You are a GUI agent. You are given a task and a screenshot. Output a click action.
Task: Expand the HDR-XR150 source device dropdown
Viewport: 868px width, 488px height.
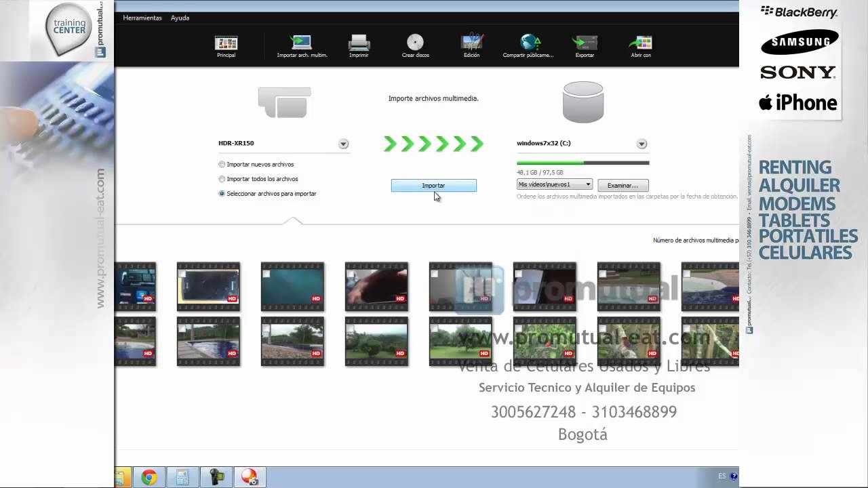(x=344, y=144)
